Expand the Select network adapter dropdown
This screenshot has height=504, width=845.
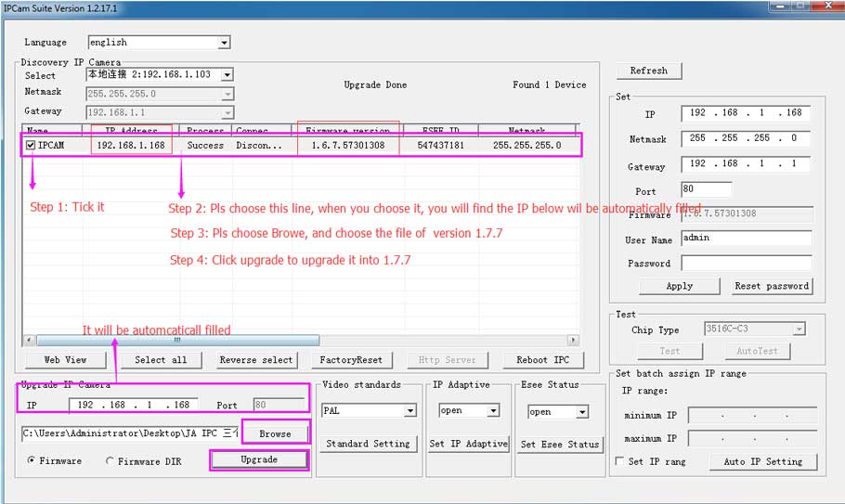tap(227, 75)
